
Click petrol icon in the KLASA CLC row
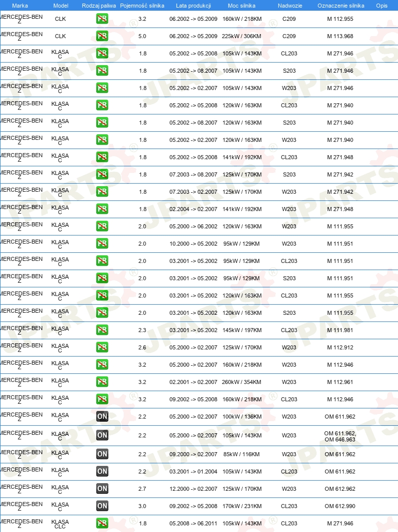(x=102, y=523)
